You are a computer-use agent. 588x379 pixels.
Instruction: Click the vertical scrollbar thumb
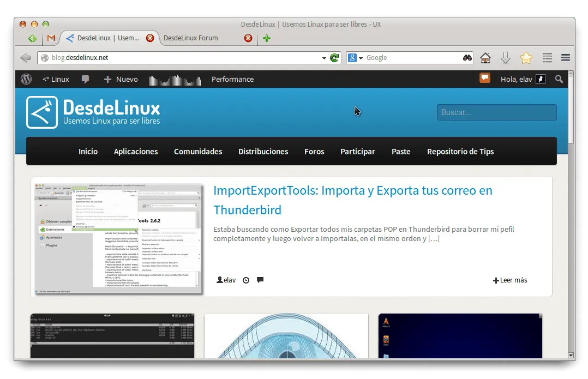click(571, 110)
